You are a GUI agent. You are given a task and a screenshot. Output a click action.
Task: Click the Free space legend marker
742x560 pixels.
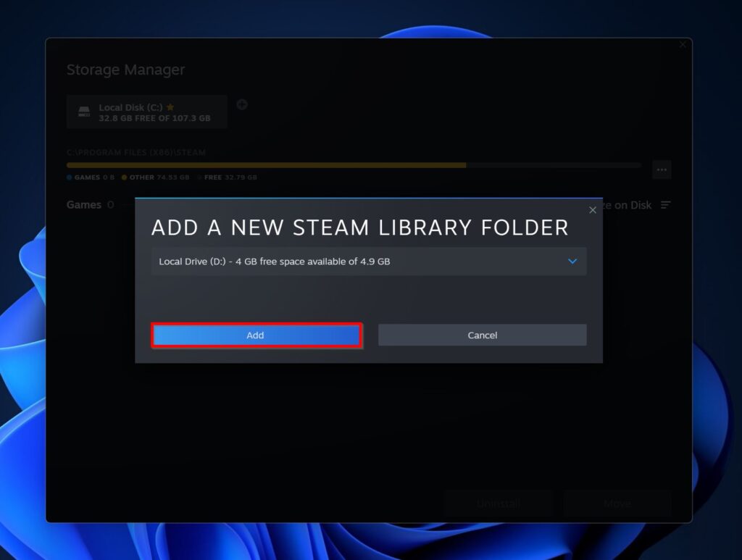199,177
